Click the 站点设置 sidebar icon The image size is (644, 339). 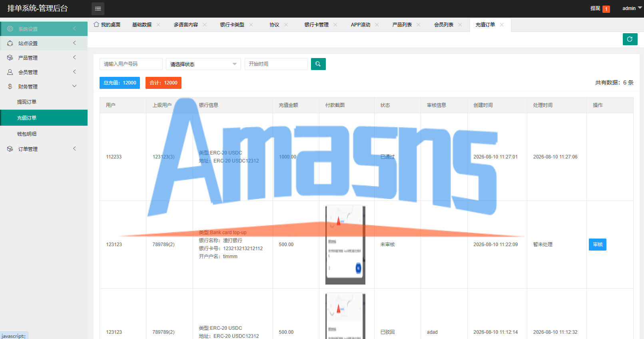click(10, 43)
